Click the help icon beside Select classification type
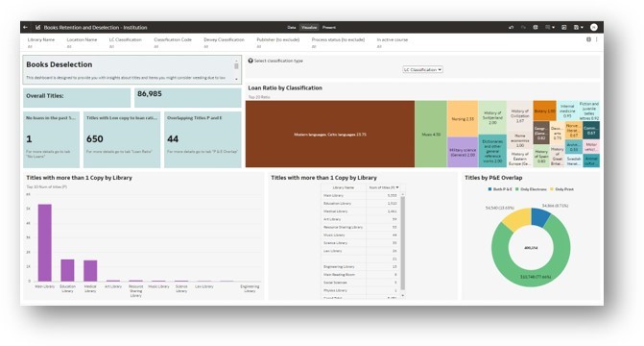Viewport: 644px width, 346px height. tap(250, 61)
